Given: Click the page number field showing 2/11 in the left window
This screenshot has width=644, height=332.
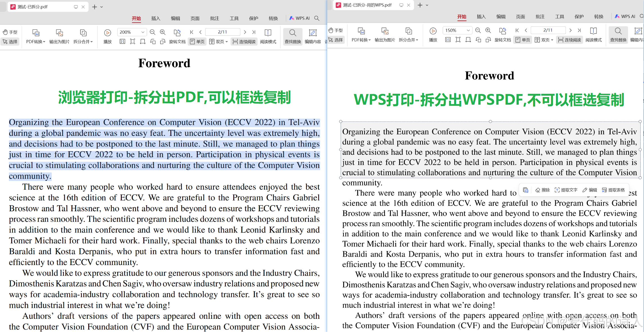Looking at the screenshot, I should pyautogui.click(x=222, y=32).
